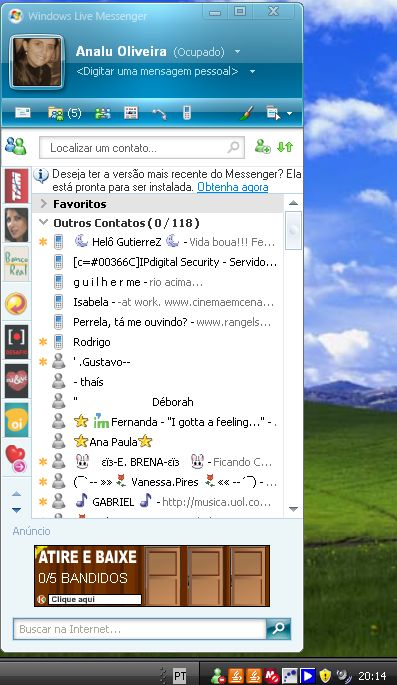This screenshot has width=397, height=685.
Task: Open the orange circular arrow sidebar tab
Action: [16, 303]
